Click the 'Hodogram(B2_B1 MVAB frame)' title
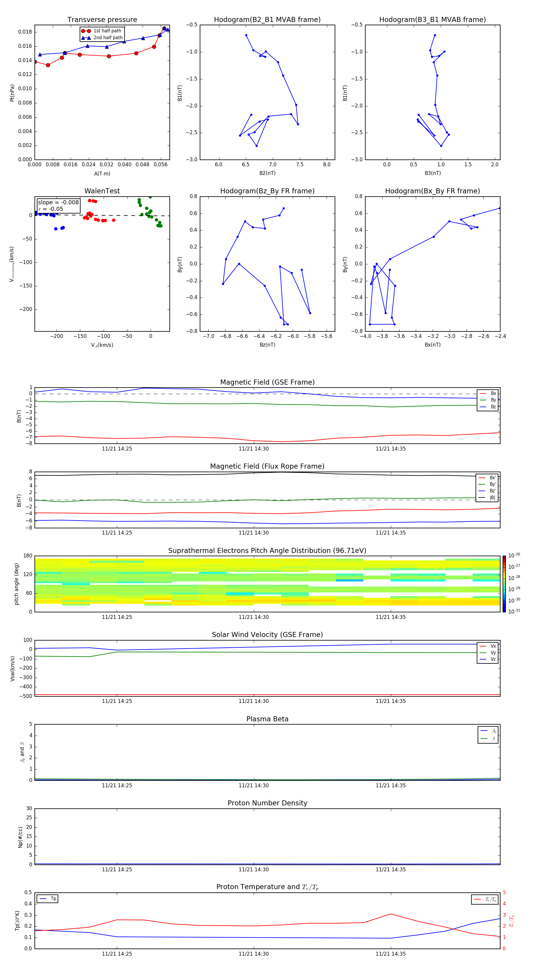Screen dimensions: 535x980 point(267,20)
